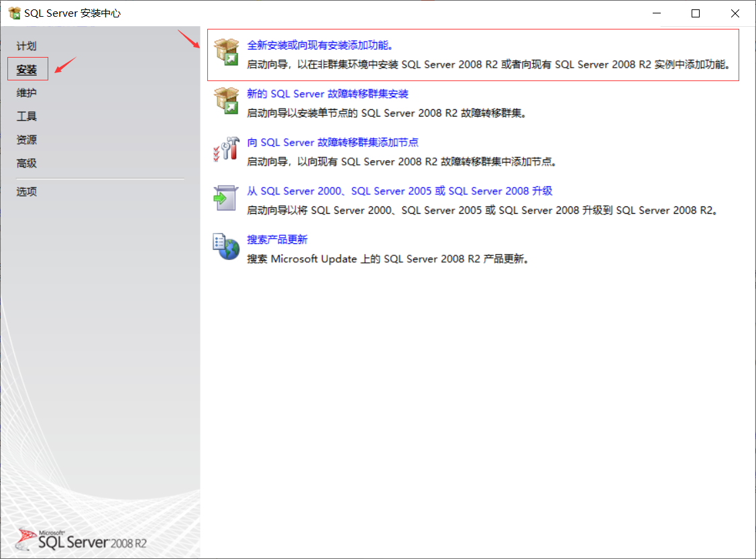Click description about 以向现有故障转移群集中添加节点

tap(402, 162)
